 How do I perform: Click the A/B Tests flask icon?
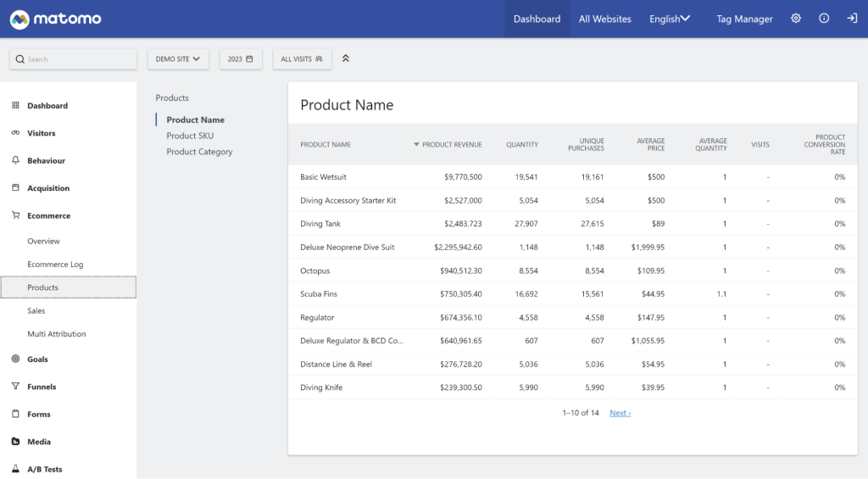point(15,469)
